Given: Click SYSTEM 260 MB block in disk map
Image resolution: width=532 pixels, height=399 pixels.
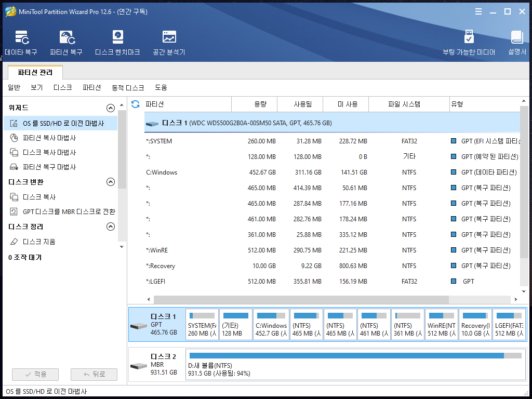Looking at the screenshot, I should tap(202, 324).
